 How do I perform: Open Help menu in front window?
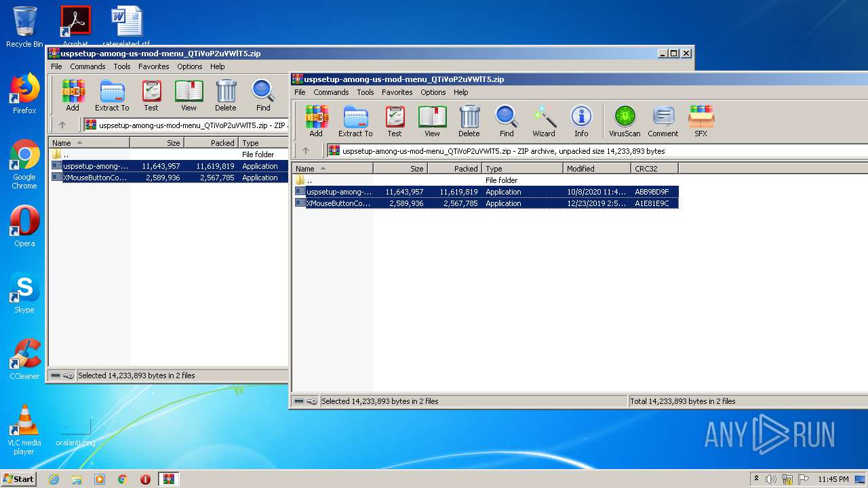(461, 92)
